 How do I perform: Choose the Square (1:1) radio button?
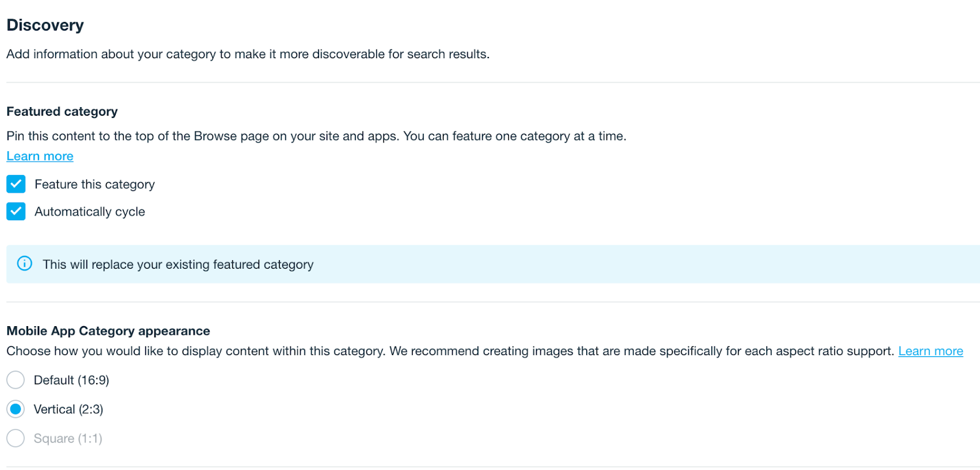click(16, 438)
